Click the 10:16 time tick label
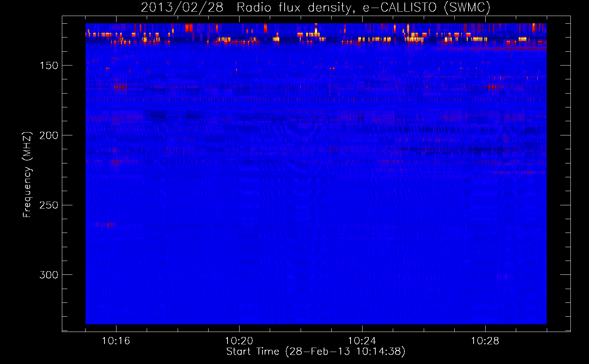 pyautogui.click(x=116, y=341)
